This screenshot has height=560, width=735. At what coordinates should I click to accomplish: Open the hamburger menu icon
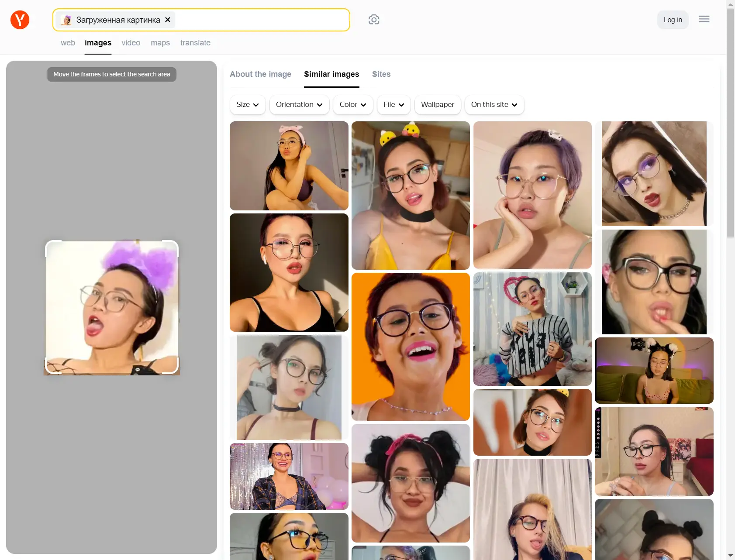tap(704, 19)
